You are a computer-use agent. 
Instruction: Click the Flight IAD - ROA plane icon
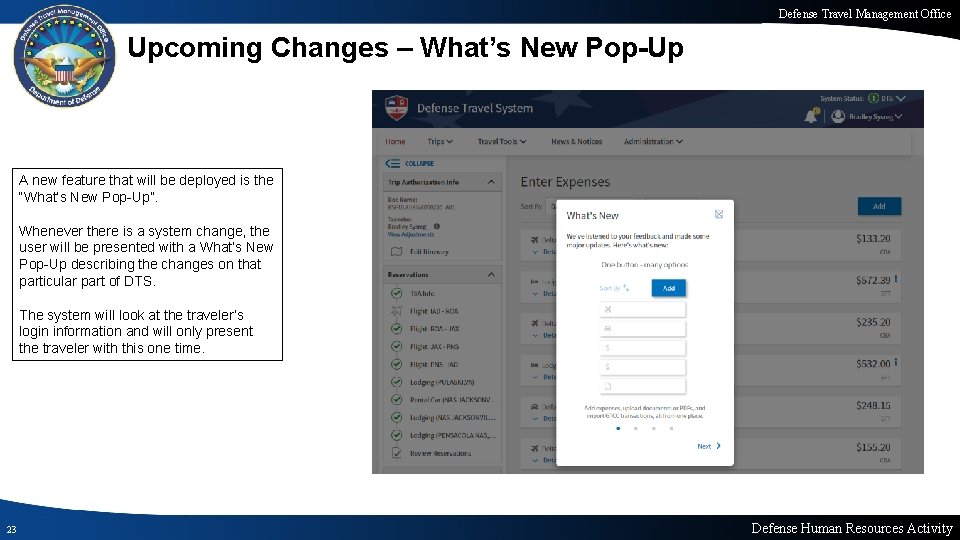[397, 311]
